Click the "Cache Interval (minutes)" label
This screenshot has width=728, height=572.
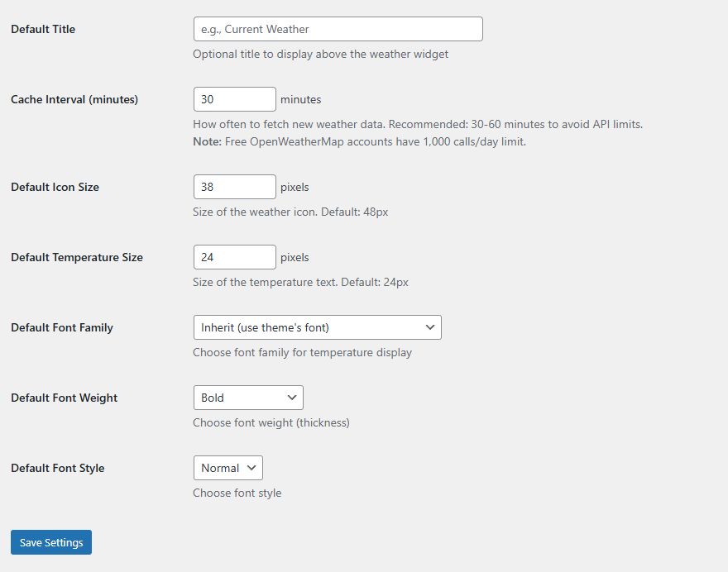[x=74, y=99]
